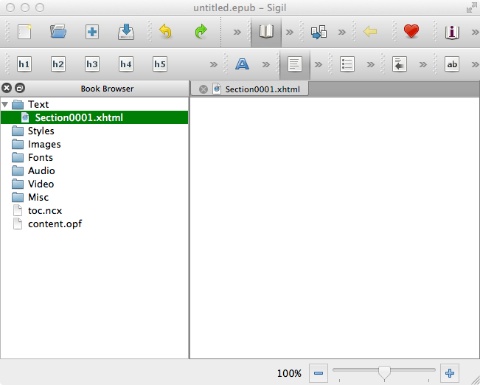Toggle the bullet list button
Image resolution: width=480 pixels, height=385 pixels.
tap(347, 64)
